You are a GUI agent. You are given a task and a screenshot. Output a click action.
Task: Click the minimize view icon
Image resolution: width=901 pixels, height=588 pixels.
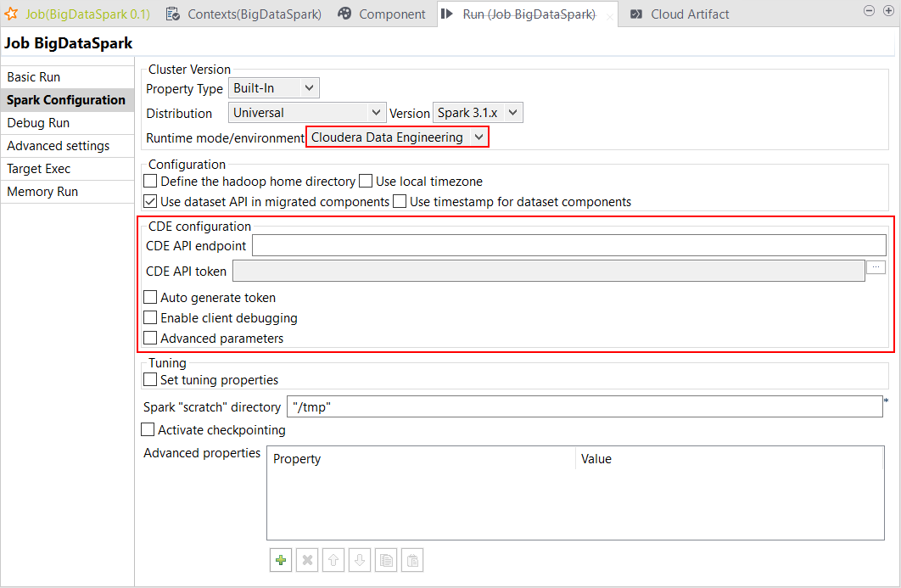(x=870, y=11)
